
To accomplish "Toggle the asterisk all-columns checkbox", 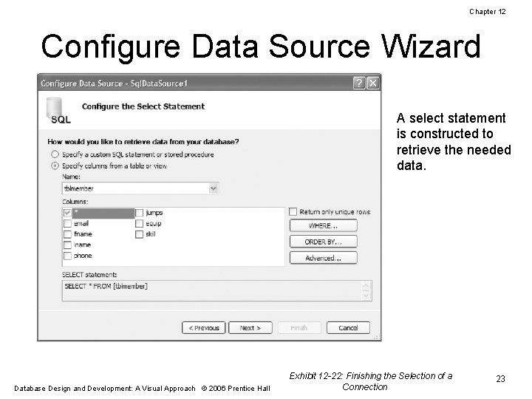I will click(67, 213).
